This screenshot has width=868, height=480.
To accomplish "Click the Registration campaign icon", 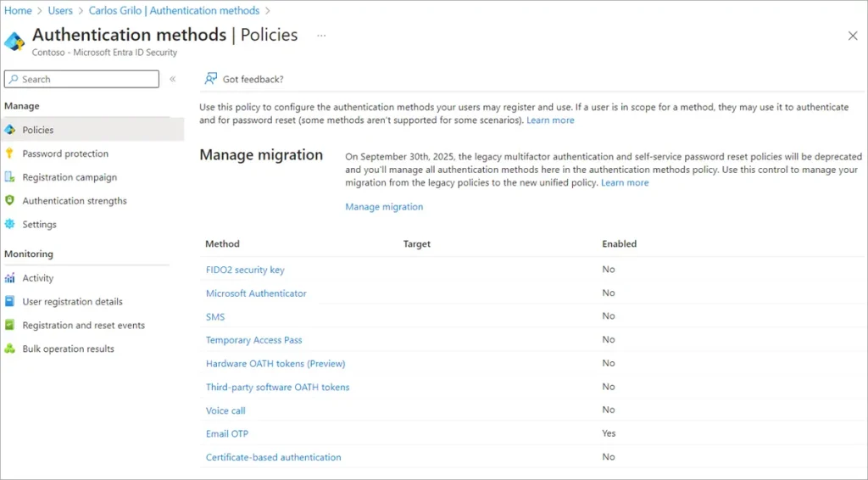I will click(x=10, y=177).
